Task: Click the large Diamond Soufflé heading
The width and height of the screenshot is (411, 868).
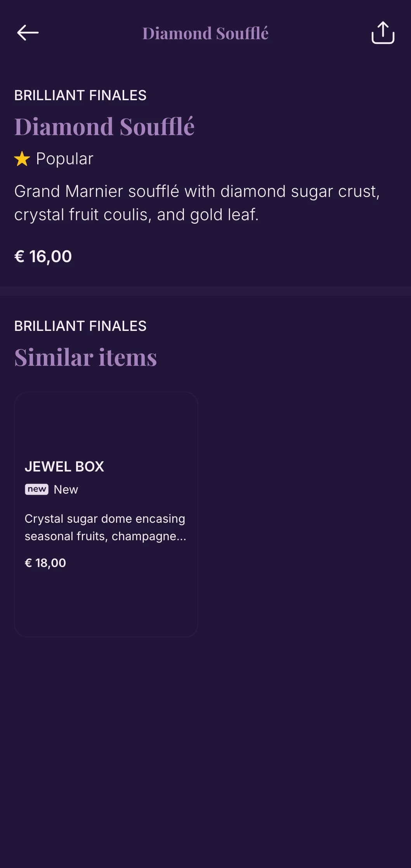Action: [104, 127]
